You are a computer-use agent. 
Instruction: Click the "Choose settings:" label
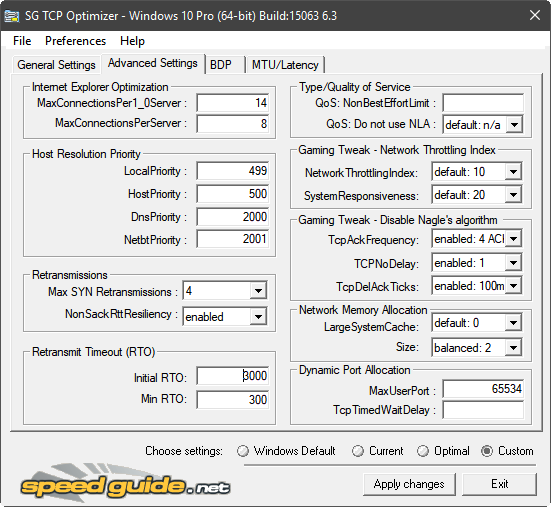184,451
